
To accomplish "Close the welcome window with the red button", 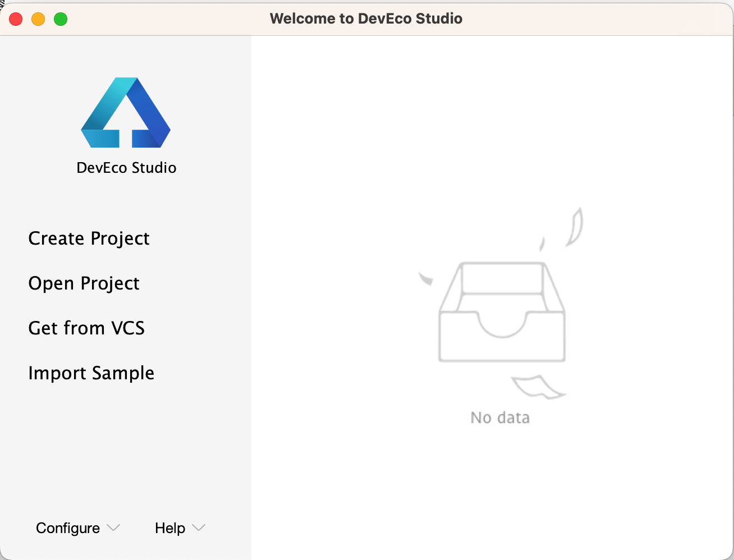I will point(16,19).
